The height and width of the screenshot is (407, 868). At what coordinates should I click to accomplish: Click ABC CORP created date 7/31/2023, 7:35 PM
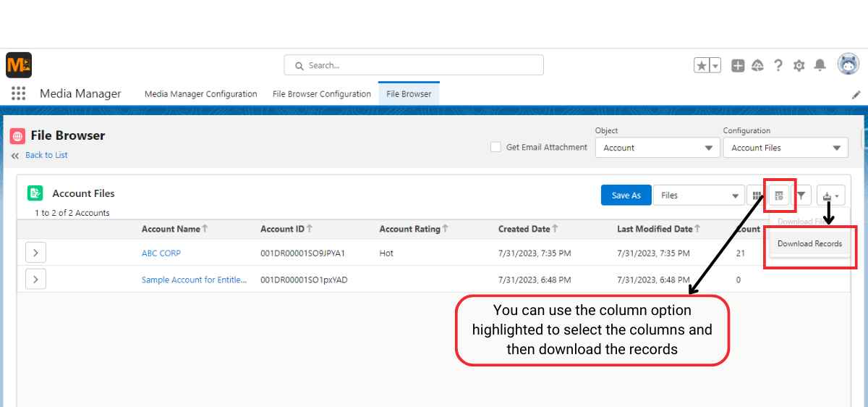(x=534, y=253)
